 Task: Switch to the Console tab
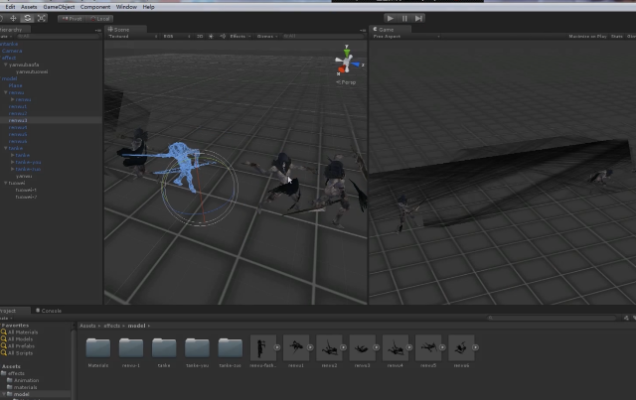pyautogui.click(x=50, y=311)
